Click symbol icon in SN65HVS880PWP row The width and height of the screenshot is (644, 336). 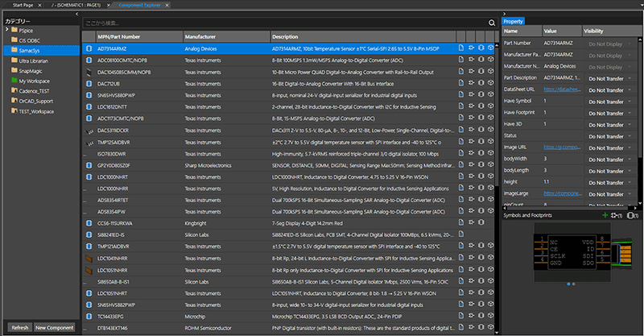471,94
